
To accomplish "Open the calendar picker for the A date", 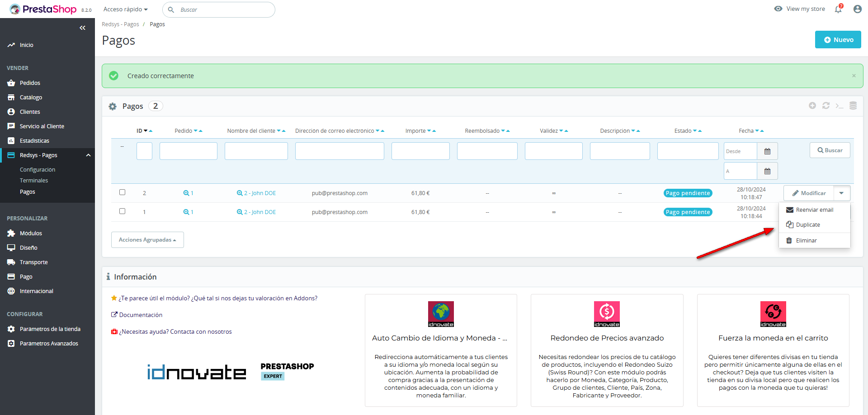I will point(767,171).
